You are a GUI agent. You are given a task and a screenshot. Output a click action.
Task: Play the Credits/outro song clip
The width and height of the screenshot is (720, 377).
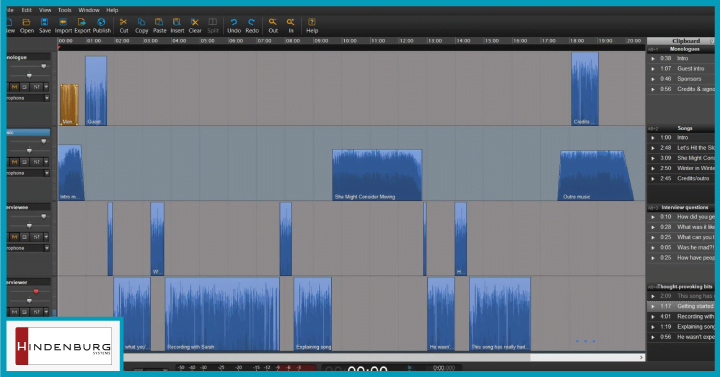653,179
